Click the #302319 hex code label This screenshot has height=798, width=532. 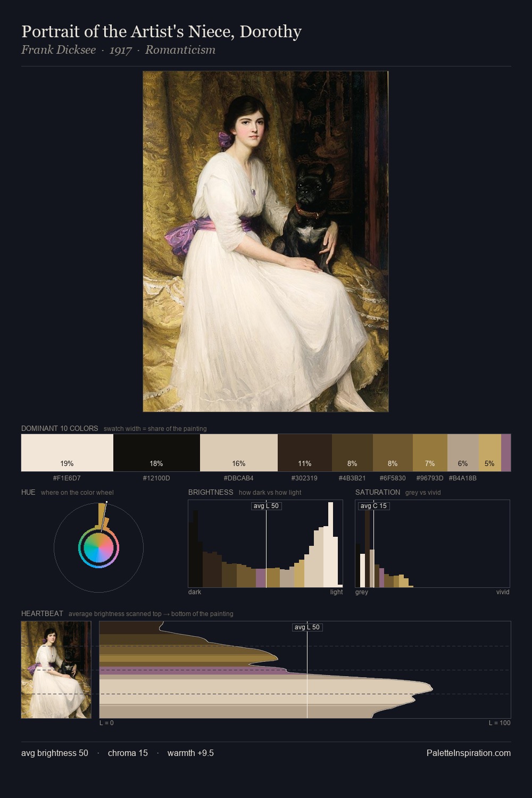point(305,478)
